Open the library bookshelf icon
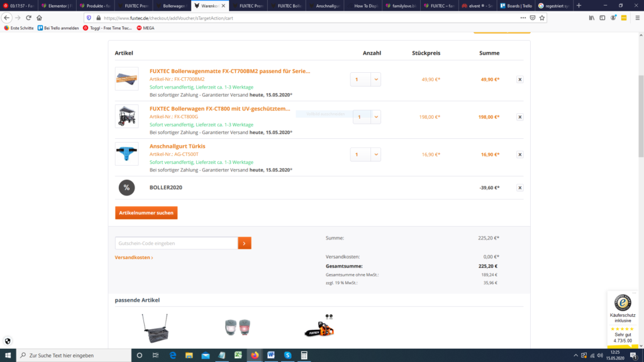The image size is (644, 362). tap(592, 18)
